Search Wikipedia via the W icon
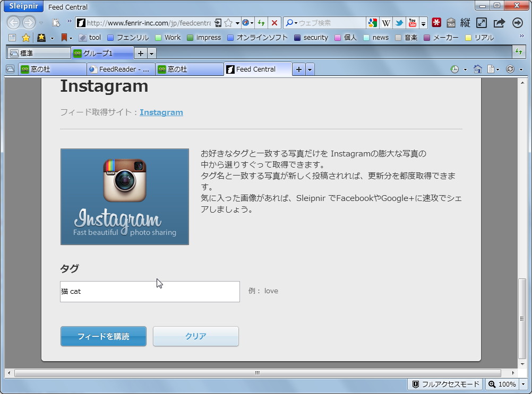The width and height of the screenshot is (532, 394). (386, 23)
